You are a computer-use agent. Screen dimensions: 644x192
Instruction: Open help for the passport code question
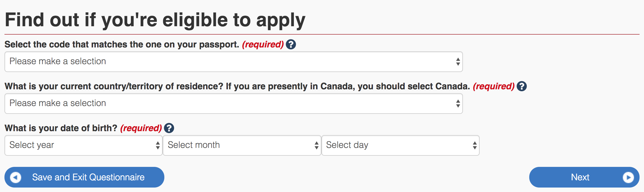pyautogui.click(x=291, y=44)
